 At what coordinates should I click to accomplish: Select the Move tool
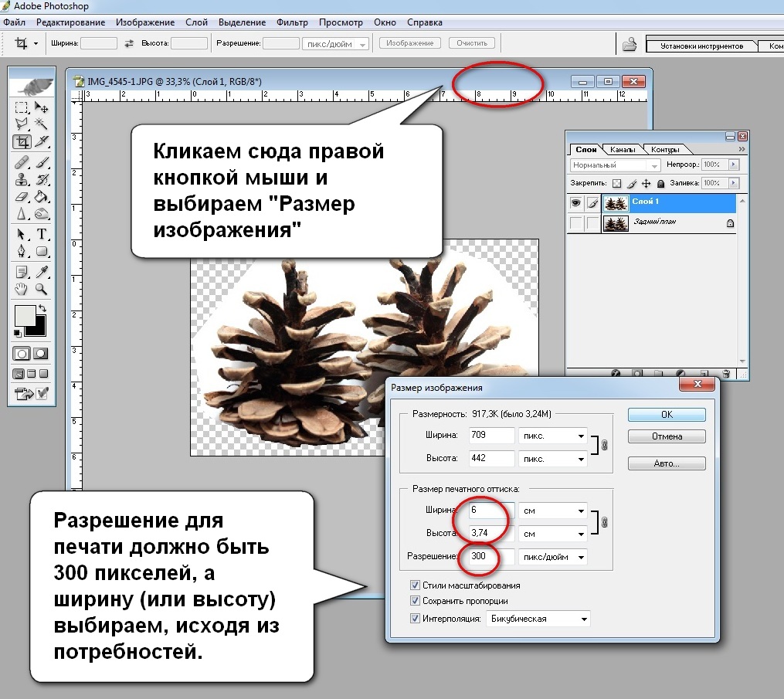coord(42,107)
